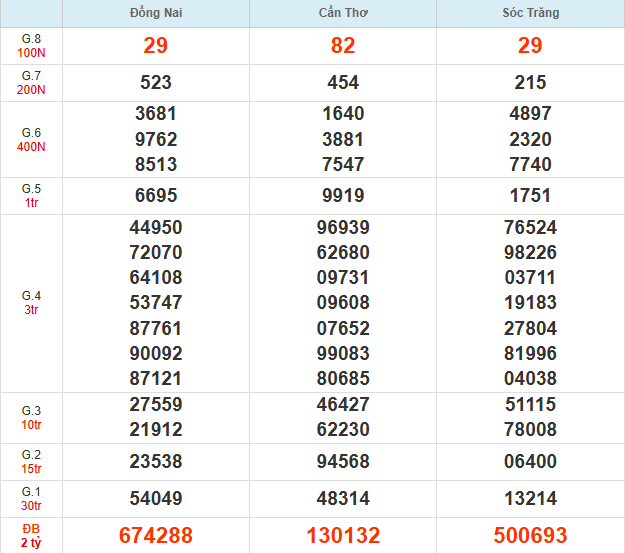
Task: Select G.1 result 13214
Action: (x=531, y=499)
